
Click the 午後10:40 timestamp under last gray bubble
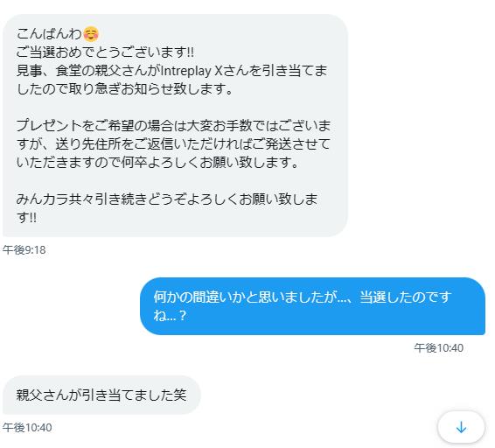pos(27,428)
